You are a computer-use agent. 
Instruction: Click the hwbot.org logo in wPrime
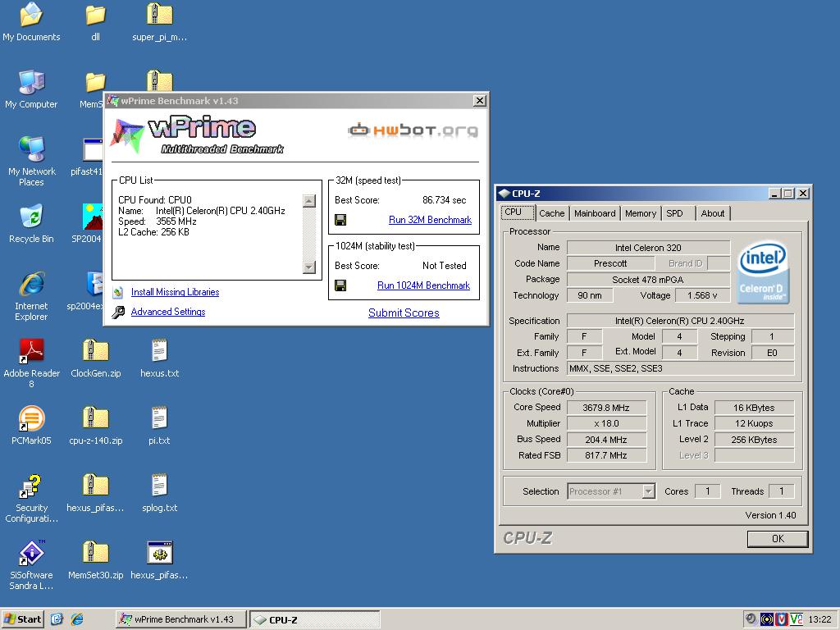(413, 130)
